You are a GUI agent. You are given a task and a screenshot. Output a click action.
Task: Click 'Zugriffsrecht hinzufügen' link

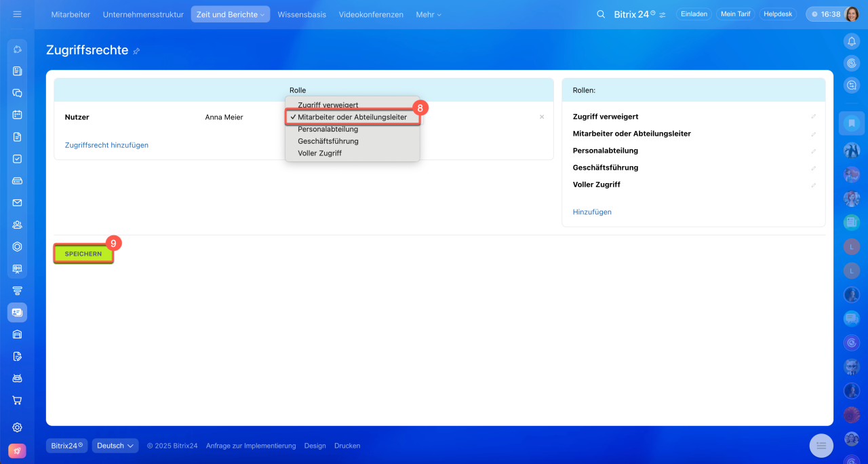coord(106,145)
